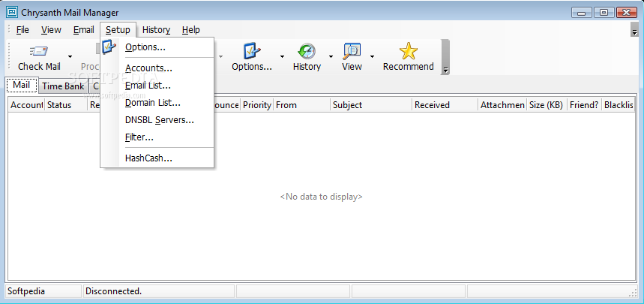Click the window resize grip in status bar

[633, 293]
